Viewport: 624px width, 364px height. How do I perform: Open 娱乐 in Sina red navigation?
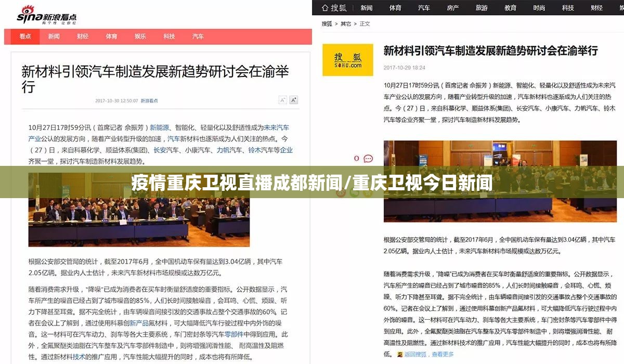click(140, 36)
